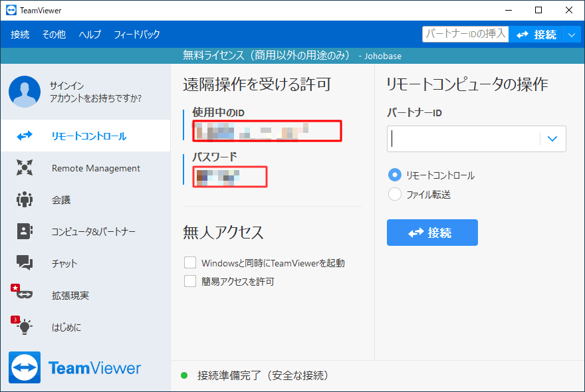585x392 pixels.
Task: Expand the パートナーID combo box dropdown arrow
Action: coord(552,139)
